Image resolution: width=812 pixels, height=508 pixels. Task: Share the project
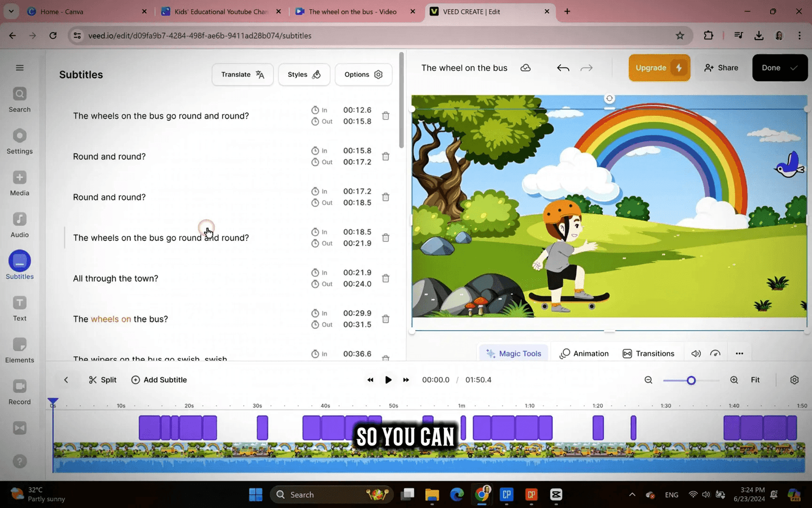[721, 68]
